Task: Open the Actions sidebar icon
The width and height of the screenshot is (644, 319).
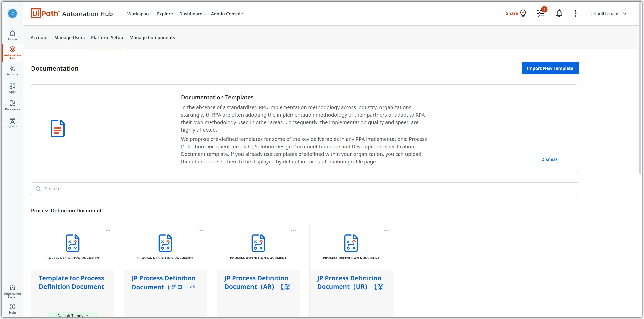Action: [12, 71]
